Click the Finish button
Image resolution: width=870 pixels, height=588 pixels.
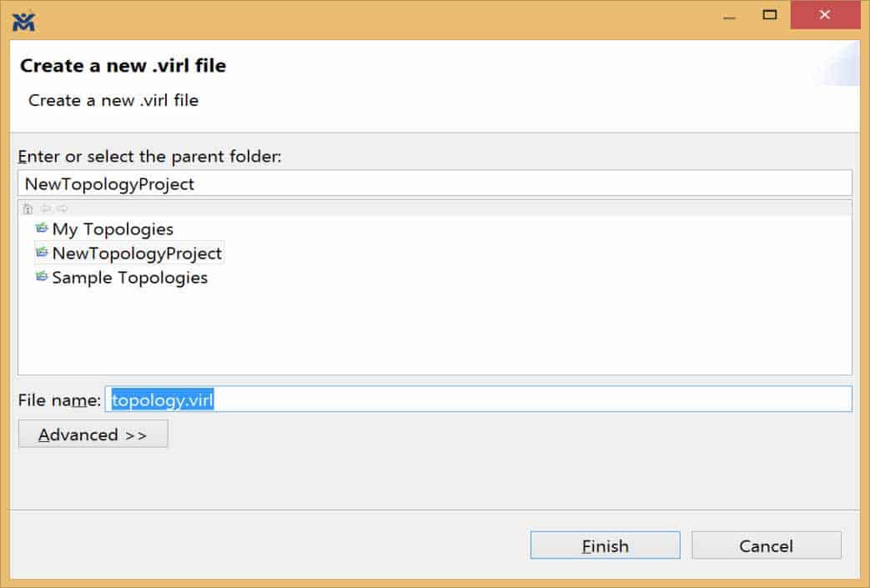pos(606,545)
